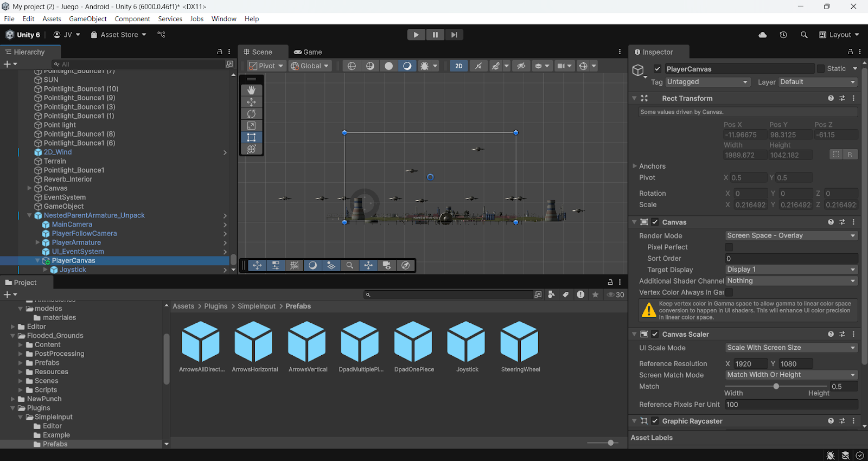Open scene visibility eye toggle
Screen dimensions: 868x461
point(521,66)
